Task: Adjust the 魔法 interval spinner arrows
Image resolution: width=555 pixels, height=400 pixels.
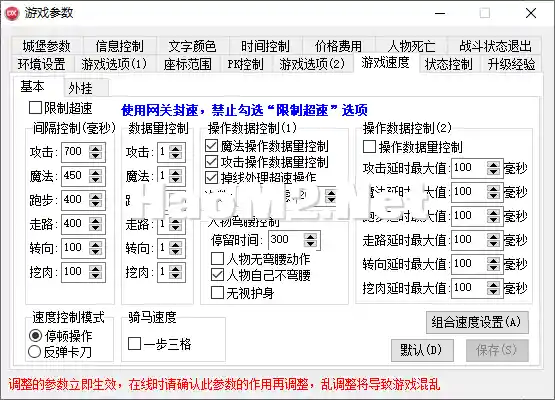Action: (96, 176)
